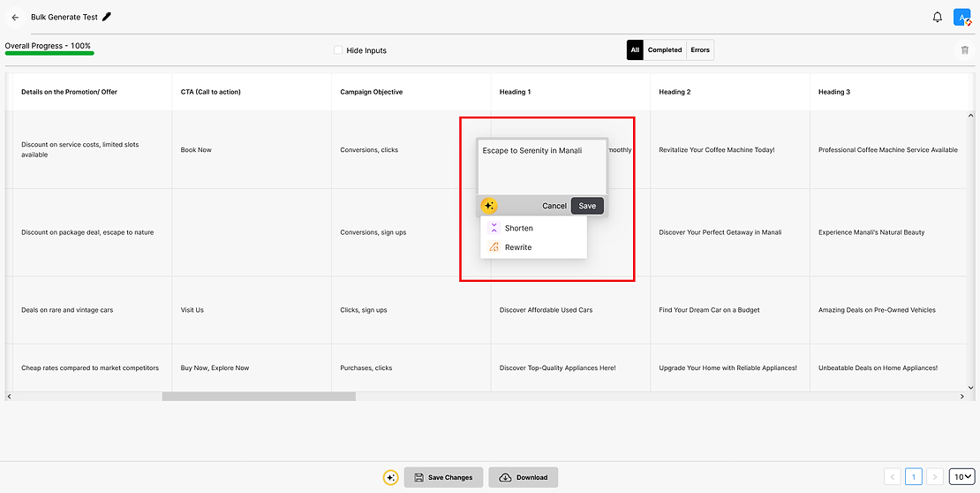Edit project name with pencil icon
The width and height of the screenshot is (980, 493).
pyautogui.click(x=107, y=17)
